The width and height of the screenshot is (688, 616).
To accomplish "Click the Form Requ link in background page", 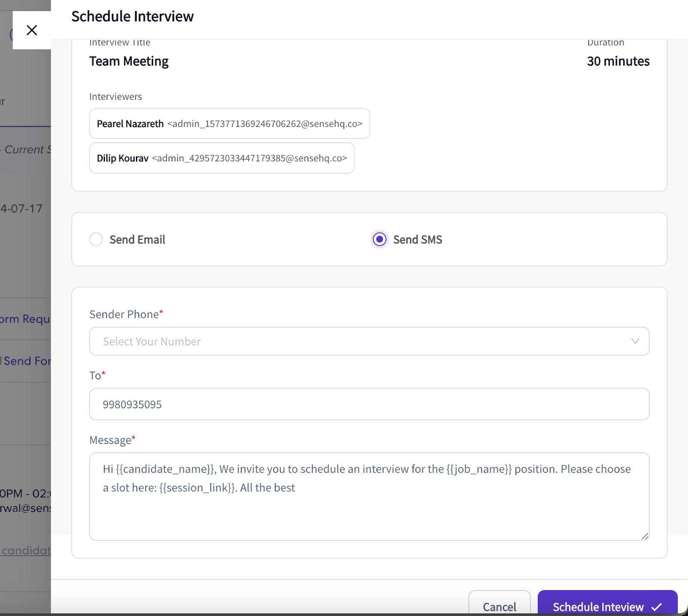I will point(25,319).
